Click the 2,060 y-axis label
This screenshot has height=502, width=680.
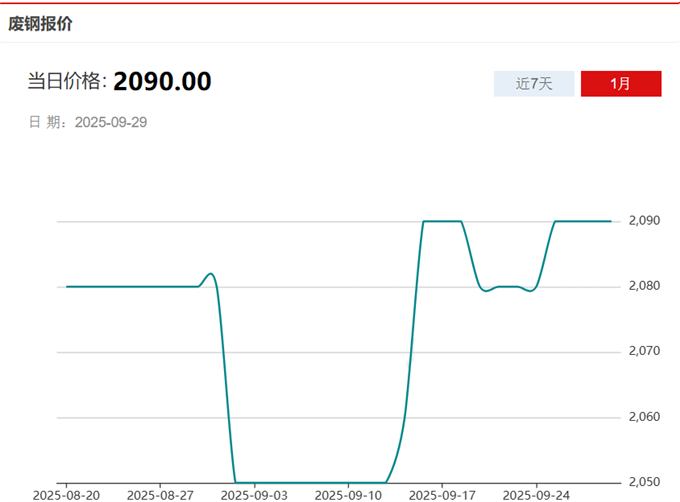pos(645,417)
